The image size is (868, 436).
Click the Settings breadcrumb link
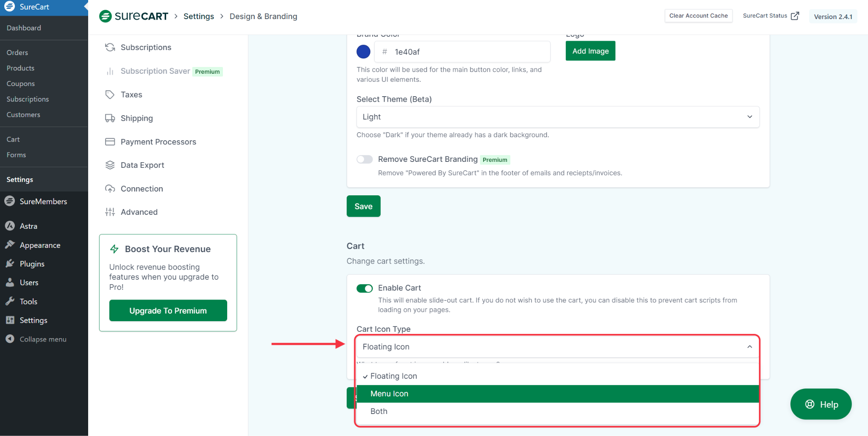tap(199, 16)
